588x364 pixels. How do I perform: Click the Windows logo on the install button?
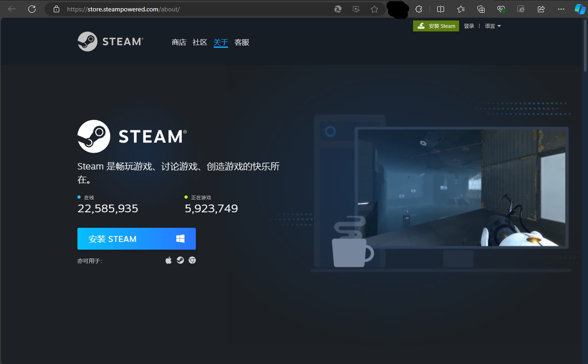(180, 238)
